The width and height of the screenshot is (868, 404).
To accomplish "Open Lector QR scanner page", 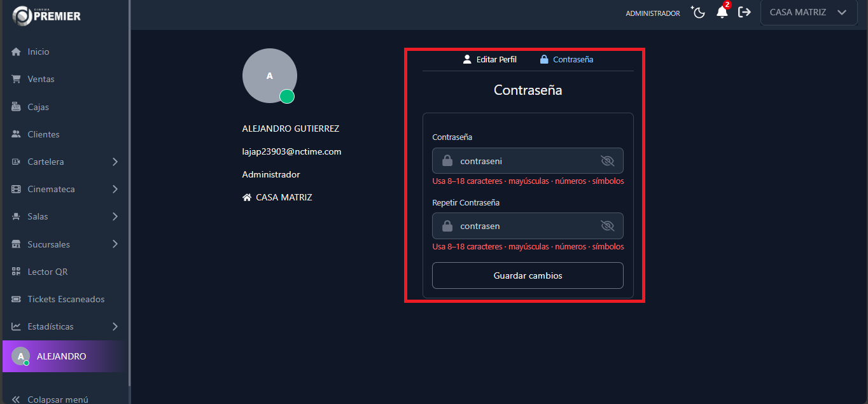I will point(47,272).
